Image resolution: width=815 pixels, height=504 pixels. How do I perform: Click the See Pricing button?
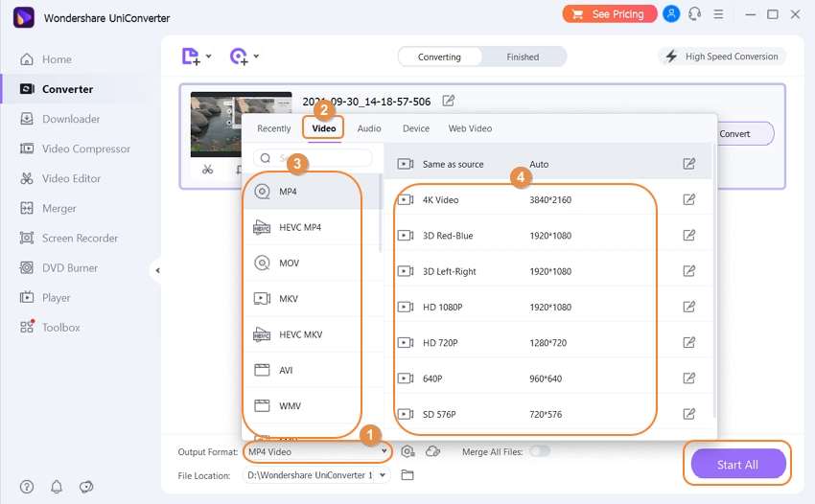tap(610, 14)
